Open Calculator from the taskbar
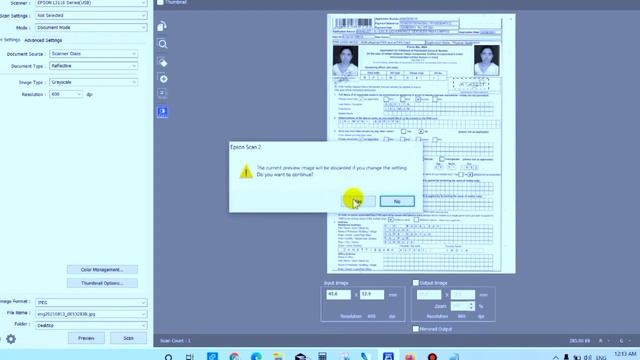Image resolution: width=640 pixels, height=360 pixels. tap(322, 356)
